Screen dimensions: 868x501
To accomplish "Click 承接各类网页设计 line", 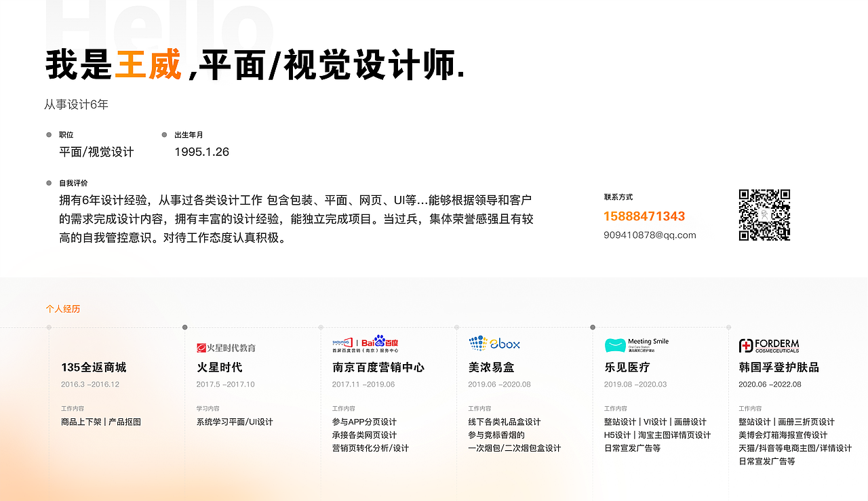I will pyautogui.click(x=364, y=435).
